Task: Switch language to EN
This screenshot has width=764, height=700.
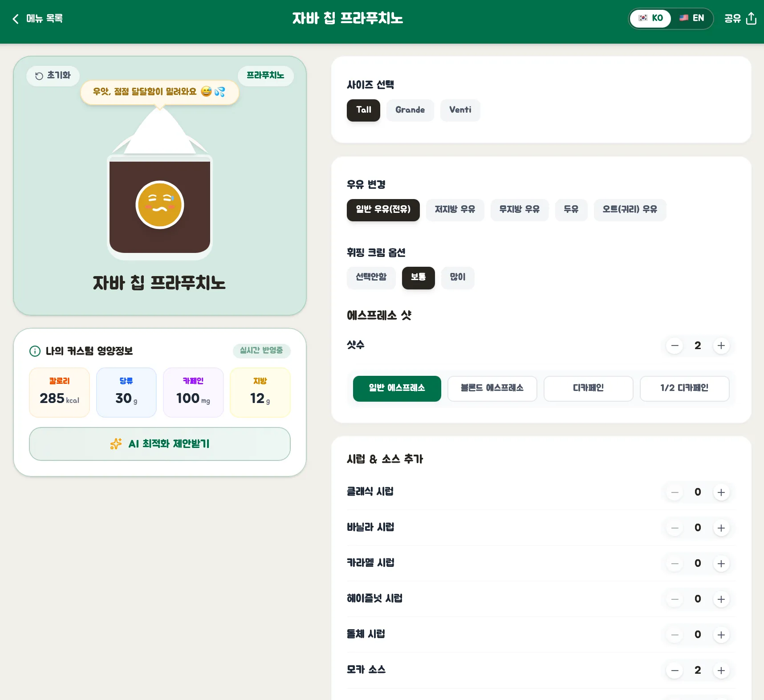Action: tap(691, 18)
